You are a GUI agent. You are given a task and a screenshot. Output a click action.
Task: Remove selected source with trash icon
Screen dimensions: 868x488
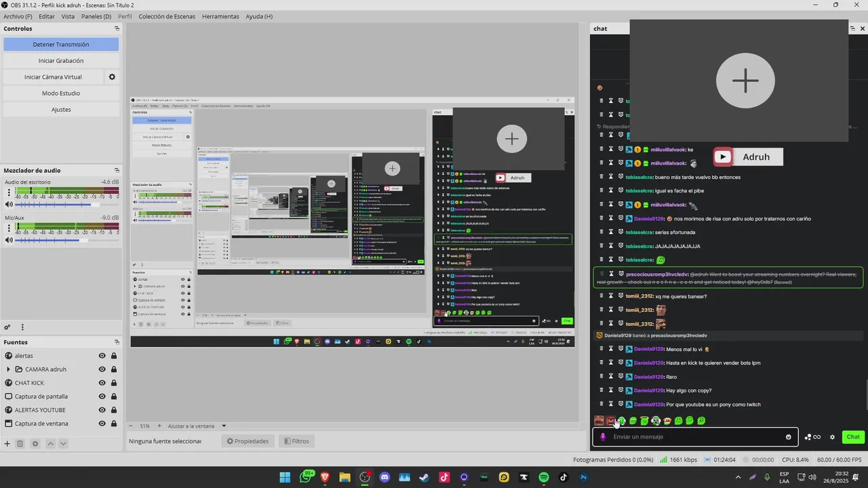pyautogui.click(x=20, y=443)
